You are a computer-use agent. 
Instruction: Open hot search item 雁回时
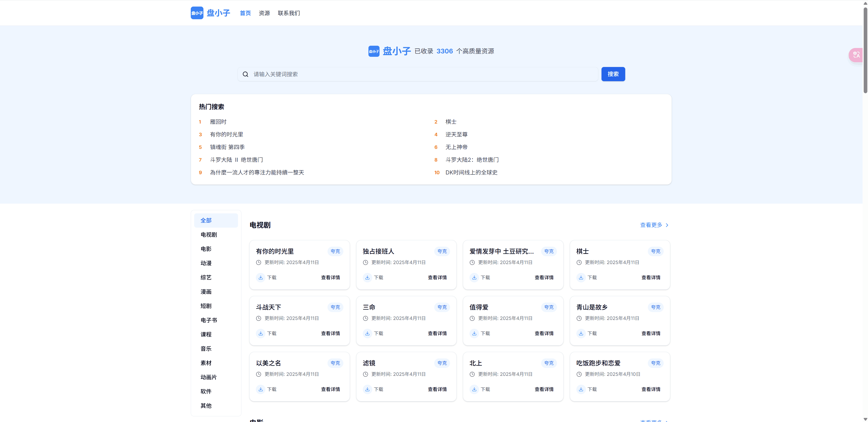[218, 122]
